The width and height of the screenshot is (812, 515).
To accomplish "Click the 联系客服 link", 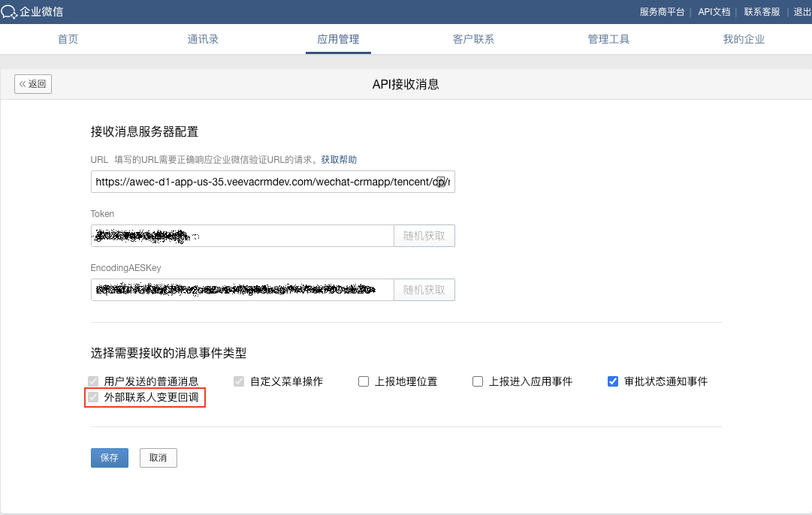I will pos(762,11).
